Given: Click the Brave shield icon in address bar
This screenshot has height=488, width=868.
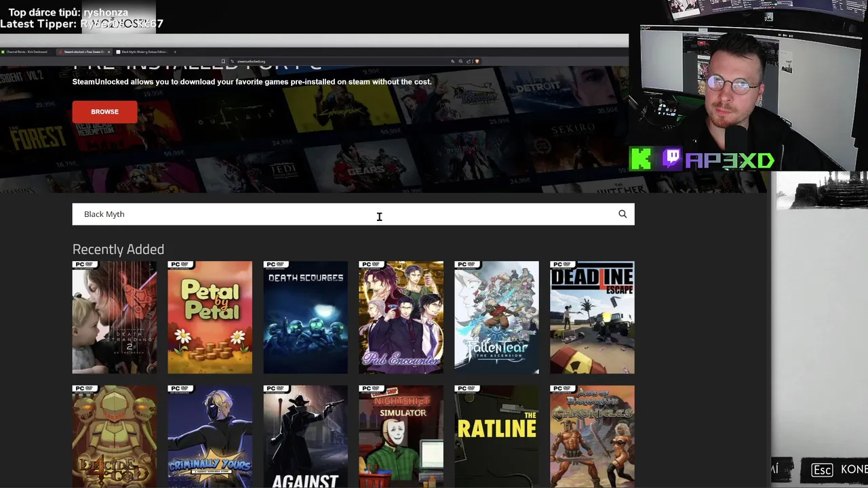Looking at the screenshot, I should tap(477, 61).
